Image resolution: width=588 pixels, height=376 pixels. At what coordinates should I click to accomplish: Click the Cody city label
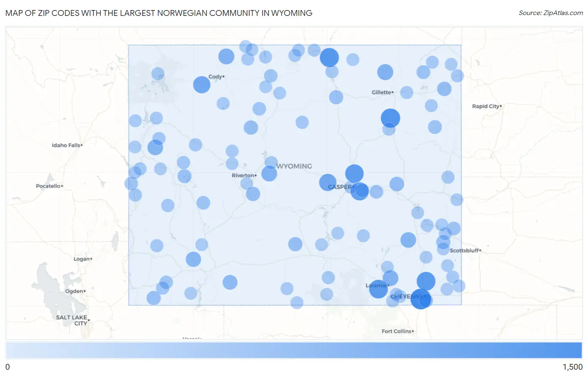216,77
